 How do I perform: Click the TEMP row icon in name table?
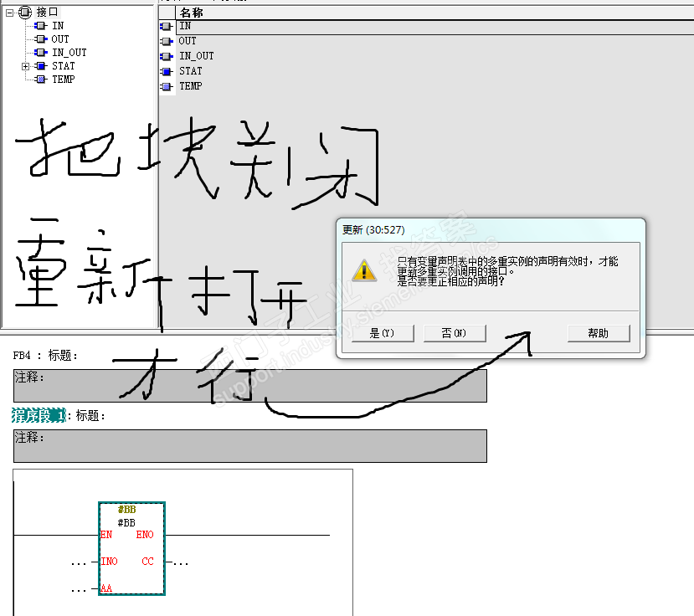pyautogui.click(x=167, y=87)
